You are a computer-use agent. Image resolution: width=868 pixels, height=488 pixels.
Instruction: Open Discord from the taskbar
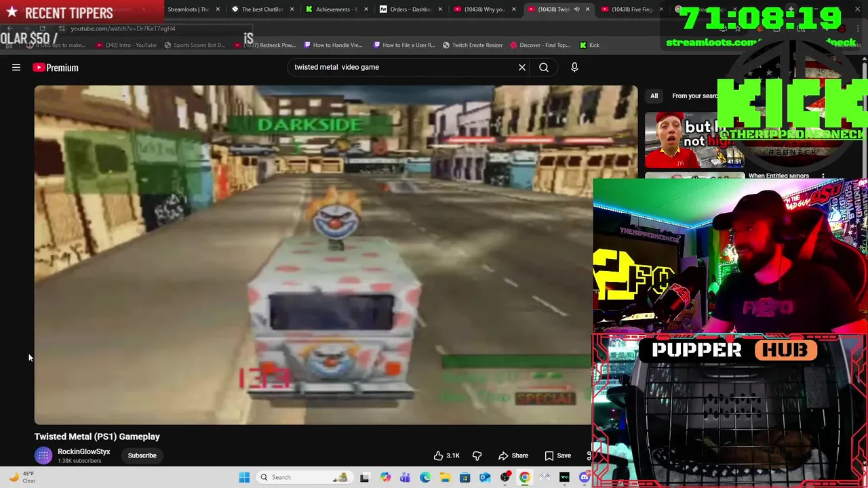coord(585,477)
